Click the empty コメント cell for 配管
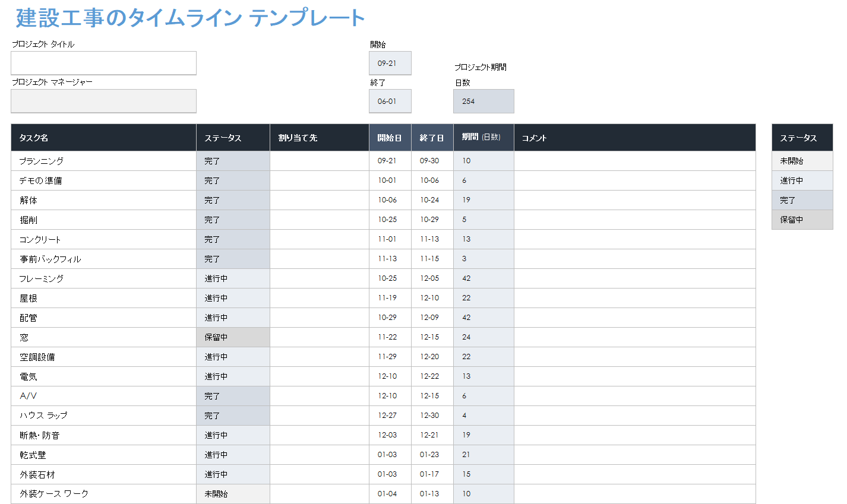This screenshot has width=847, height=504. pyautogui.click(x=635, y=318)
